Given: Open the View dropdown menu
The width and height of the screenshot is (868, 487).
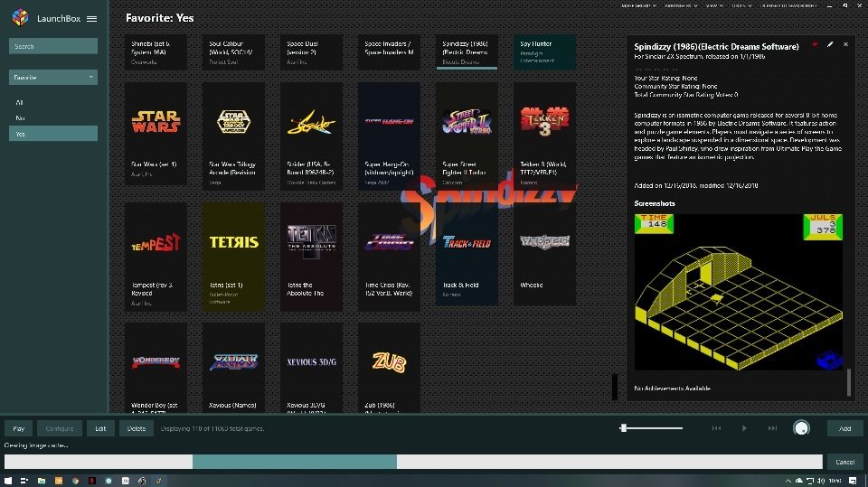Looking at the screenshot, I should (x=714, y=5).
